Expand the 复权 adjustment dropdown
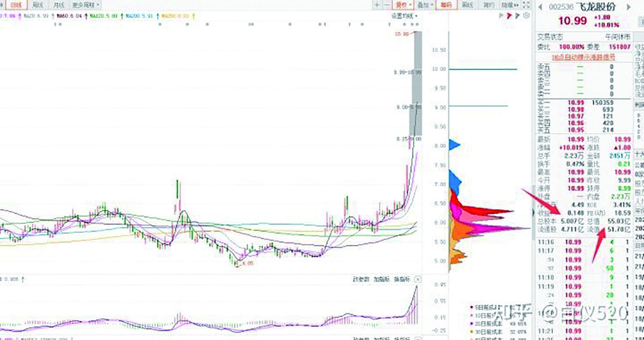The height and width of the screenshot is (340, 644). 403,5
